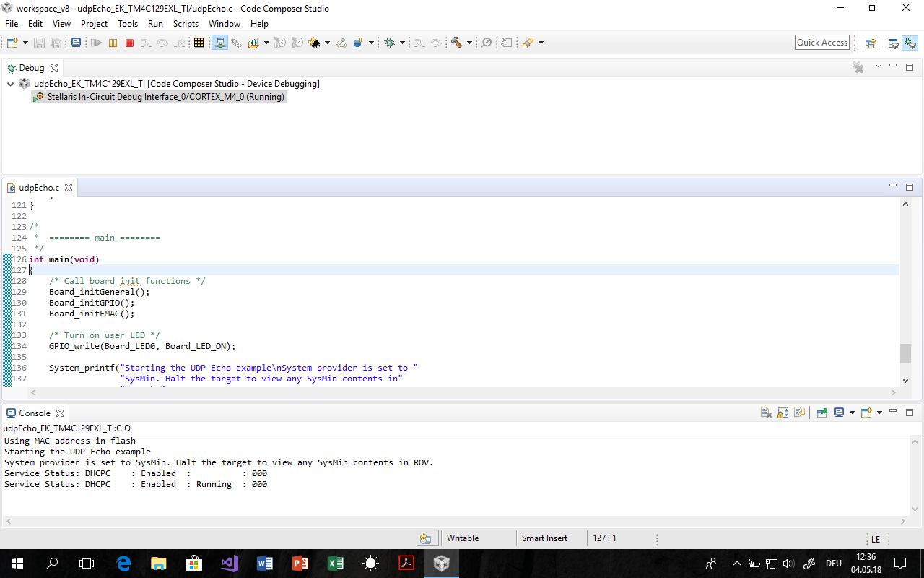Click the green Debug bug icon
Screen dimensions: 924x578
[x=390, y=43]
